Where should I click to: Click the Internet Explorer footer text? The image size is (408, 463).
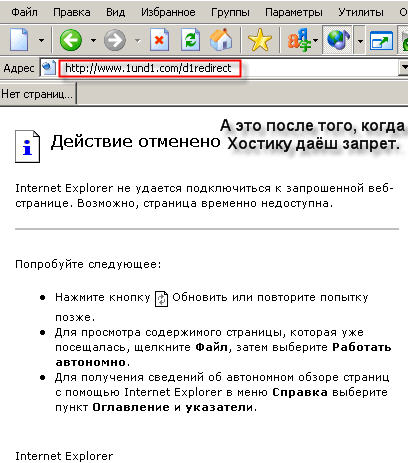64,456
